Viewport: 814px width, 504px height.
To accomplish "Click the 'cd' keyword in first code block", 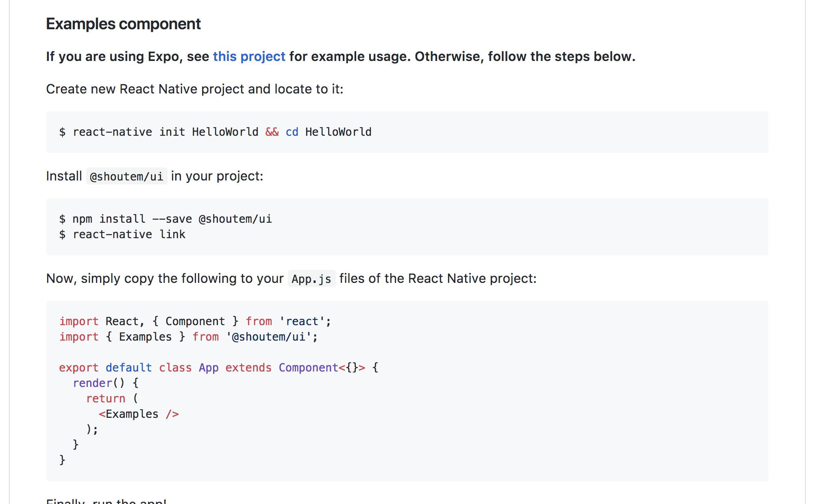I will coord(292,132).
